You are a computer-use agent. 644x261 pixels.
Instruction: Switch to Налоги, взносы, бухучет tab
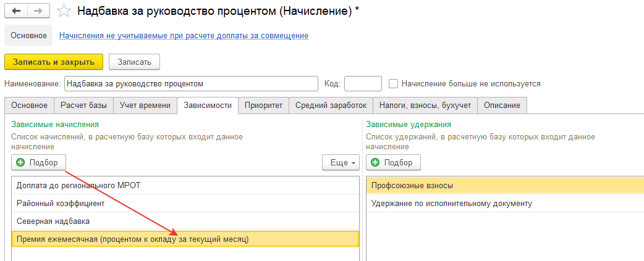(425, 106)
